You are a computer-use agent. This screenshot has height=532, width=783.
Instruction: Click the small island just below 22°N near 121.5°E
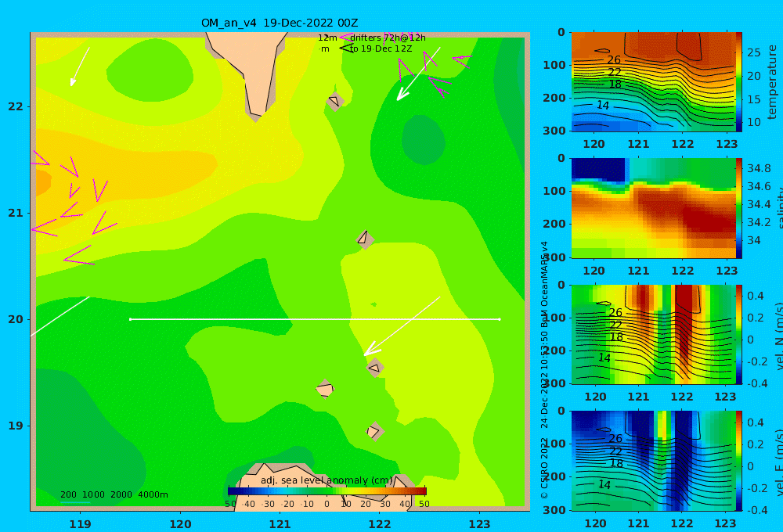[334, 101]
